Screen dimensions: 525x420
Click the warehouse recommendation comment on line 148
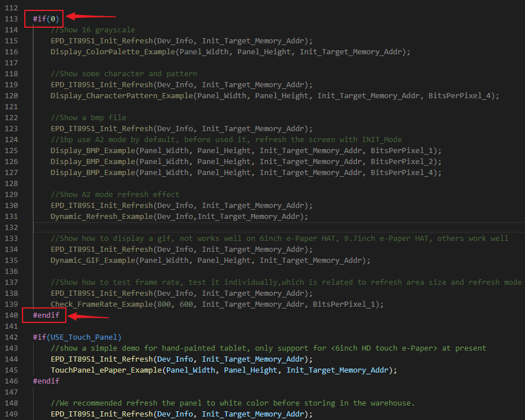[x=233, y=403]
